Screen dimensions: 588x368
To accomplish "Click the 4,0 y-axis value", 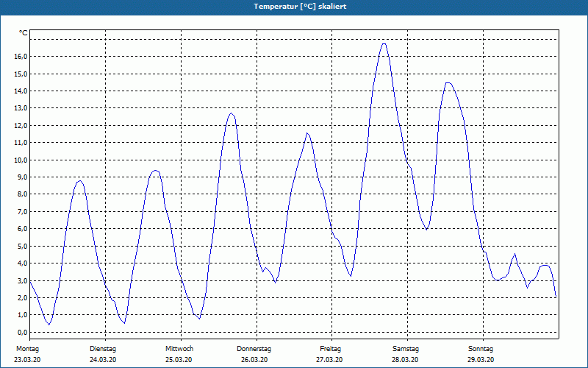I will point(23,263).
